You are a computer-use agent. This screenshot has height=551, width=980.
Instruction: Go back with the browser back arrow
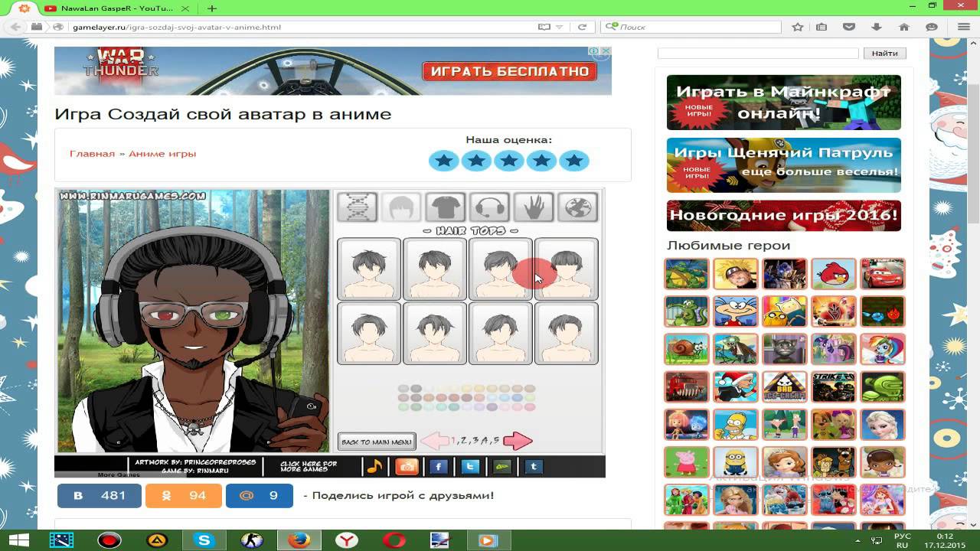(15, 27)
